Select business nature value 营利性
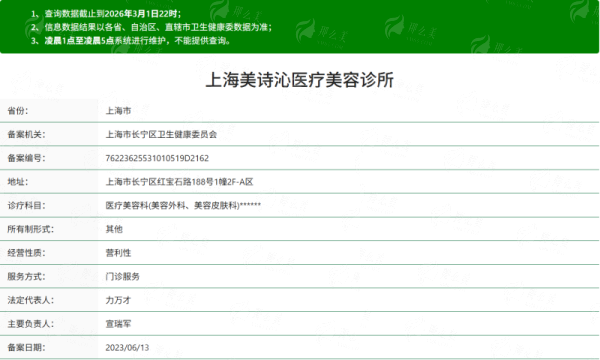 [x=118, y=253]
